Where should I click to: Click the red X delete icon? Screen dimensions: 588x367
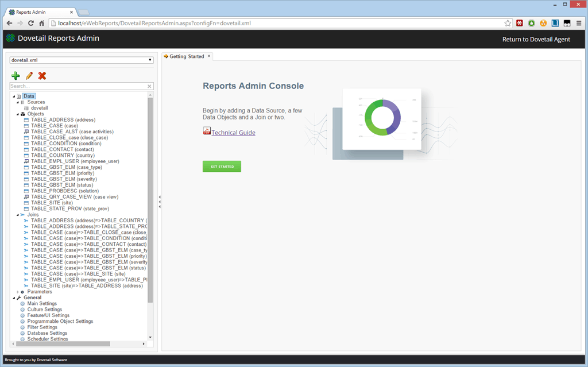[x=42, y=76]
